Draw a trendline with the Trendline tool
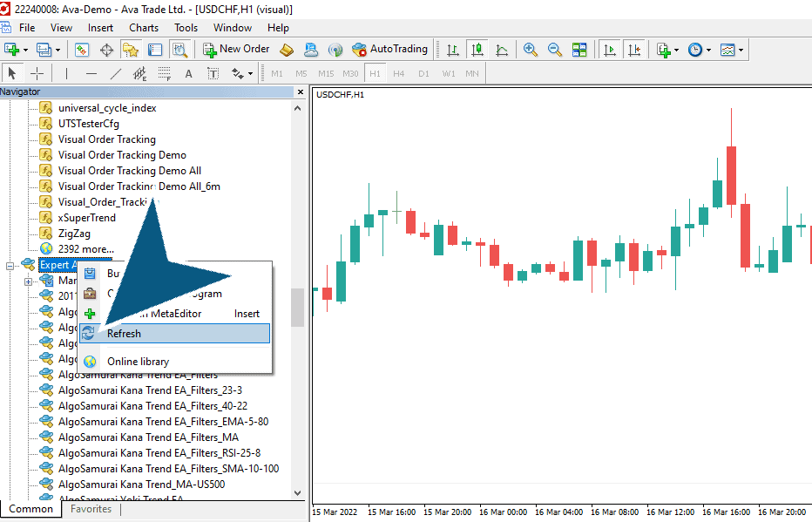This screenshot has height=522, width=812. (116, 73)
